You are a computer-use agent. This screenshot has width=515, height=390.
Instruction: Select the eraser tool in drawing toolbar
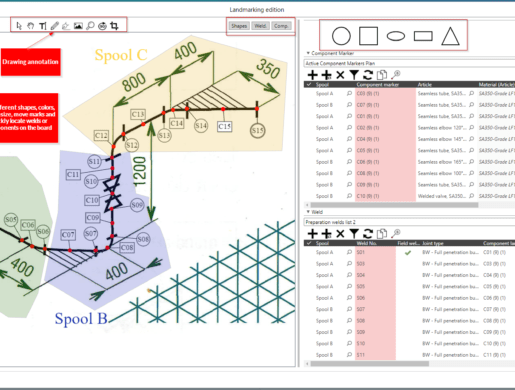[66, 26]
